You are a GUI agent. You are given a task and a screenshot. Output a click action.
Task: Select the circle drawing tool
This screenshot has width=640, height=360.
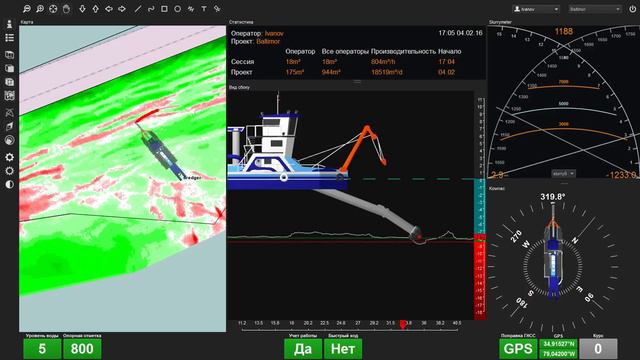point(178,9)
